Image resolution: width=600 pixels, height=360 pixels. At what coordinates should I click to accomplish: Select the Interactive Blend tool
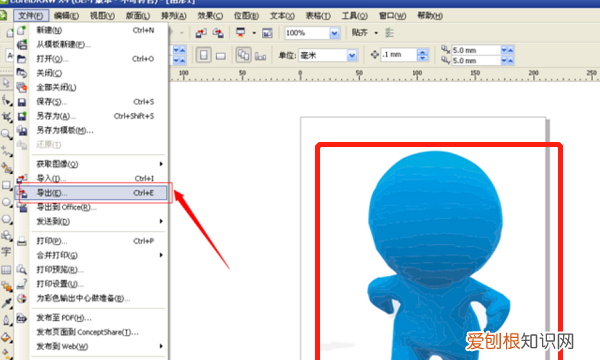[x=6, y=286]
